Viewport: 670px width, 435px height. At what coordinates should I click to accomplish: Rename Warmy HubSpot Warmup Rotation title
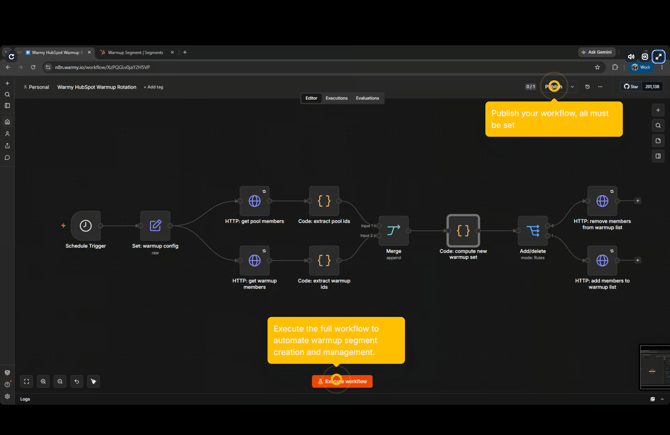pyautogui.click(x=97, y=87)
